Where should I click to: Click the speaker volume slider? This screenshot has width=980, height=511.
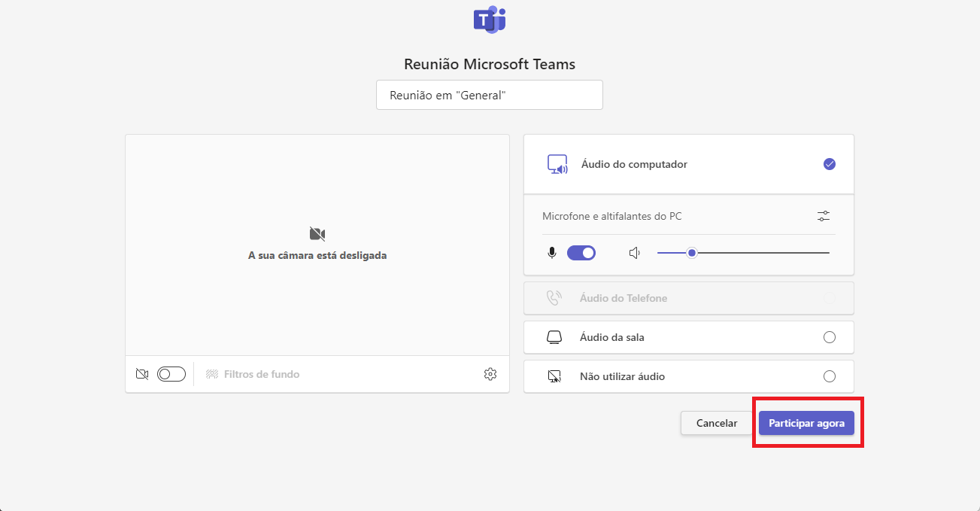click(x=743, y=253)
